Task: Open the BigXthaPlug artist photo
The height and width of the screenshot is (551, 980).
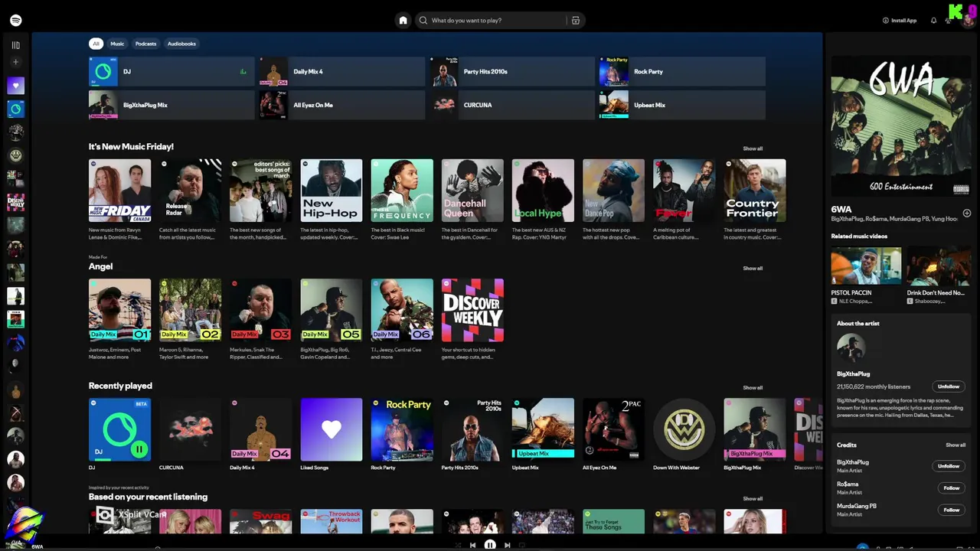Action: (x=851, y=348)
